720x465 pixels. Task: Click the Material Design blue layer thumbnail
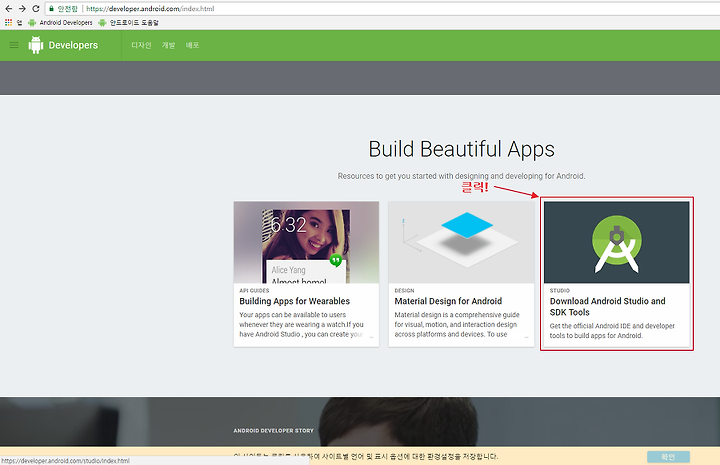(x=461, y=242)
